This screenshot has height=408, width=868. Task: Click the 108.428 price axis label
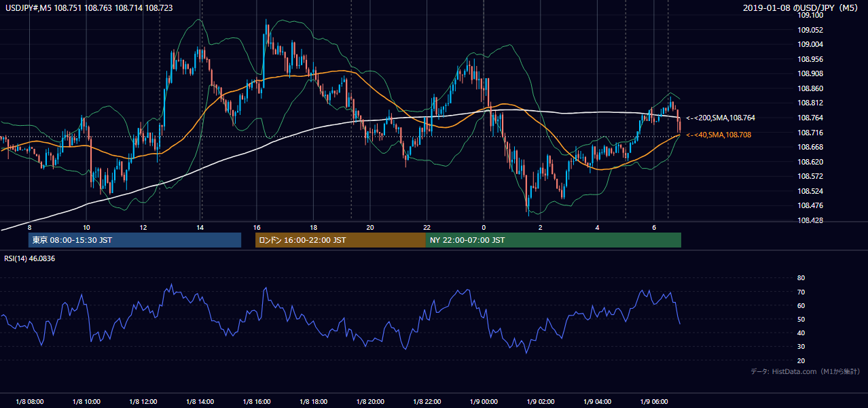pos(810,220)
